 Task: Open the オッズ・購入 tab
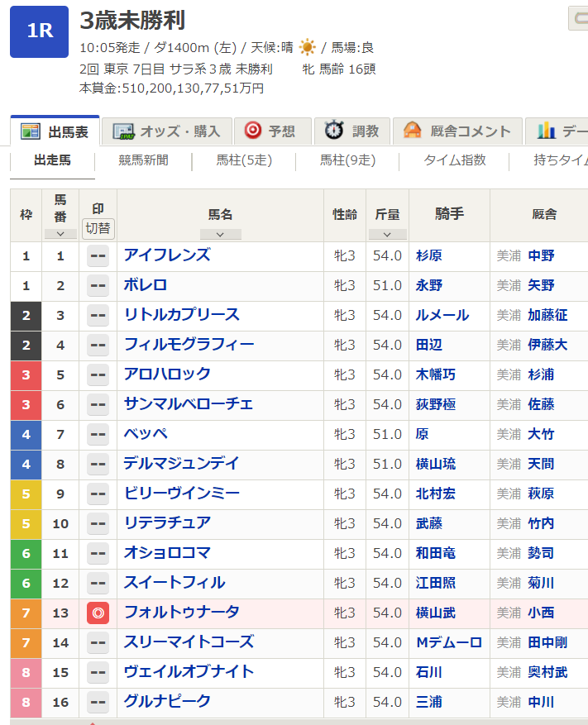[x=166, y=131]
